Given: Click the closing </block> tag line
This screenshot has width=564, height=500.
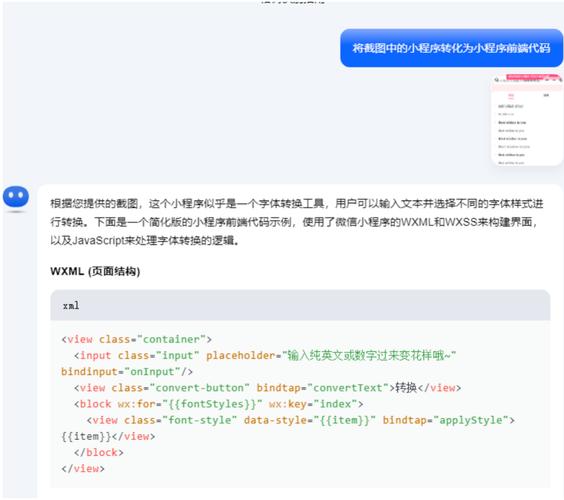Looking at the screenshot, I should point(99,453).
